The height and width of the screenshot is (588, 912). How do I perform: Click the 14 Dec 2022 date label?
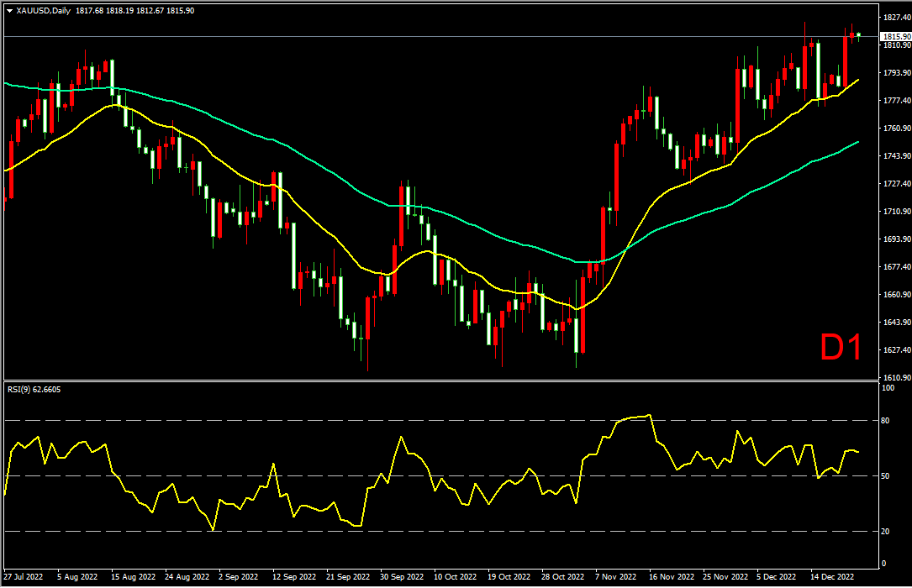[832, 577]
